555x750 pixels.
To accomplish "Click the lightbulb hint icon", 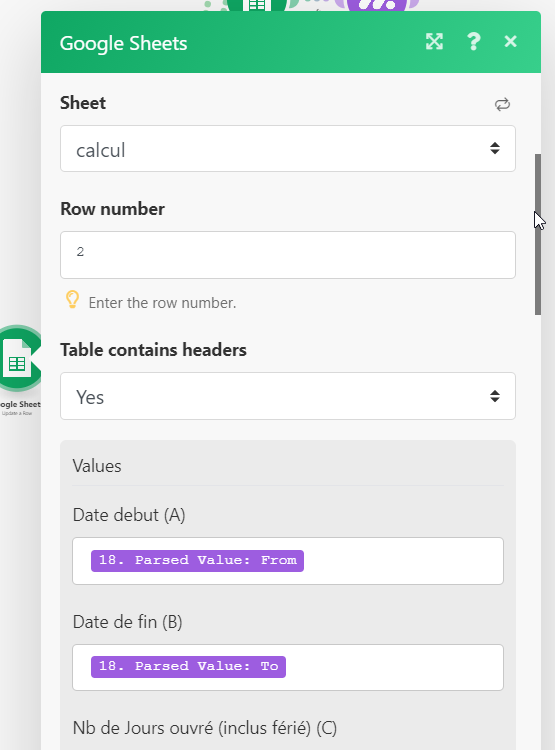I will (72, 300).
